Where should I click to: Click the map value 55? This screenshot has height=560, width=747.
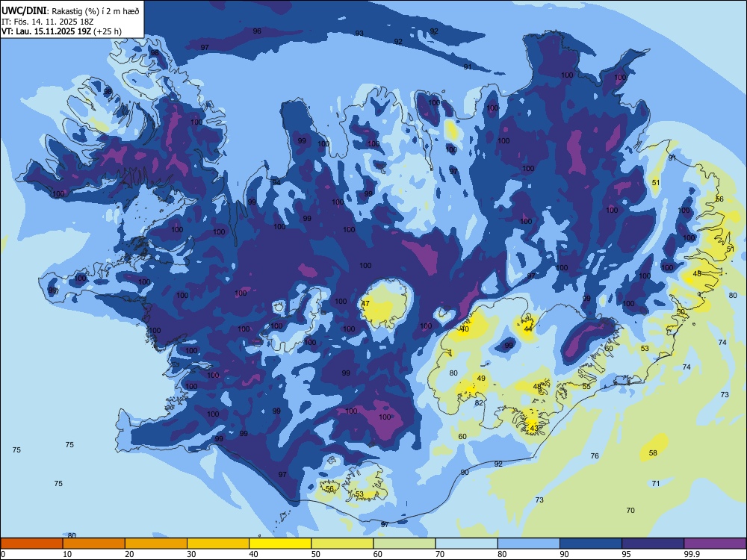click(586, 386)
